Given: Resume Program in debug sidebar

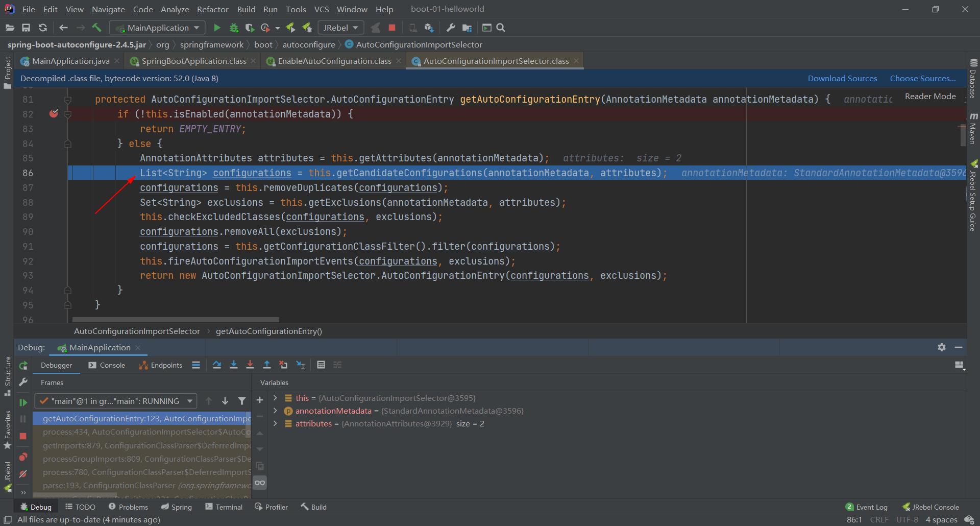Looking at the screenshot, I should [x=23, y=402].
